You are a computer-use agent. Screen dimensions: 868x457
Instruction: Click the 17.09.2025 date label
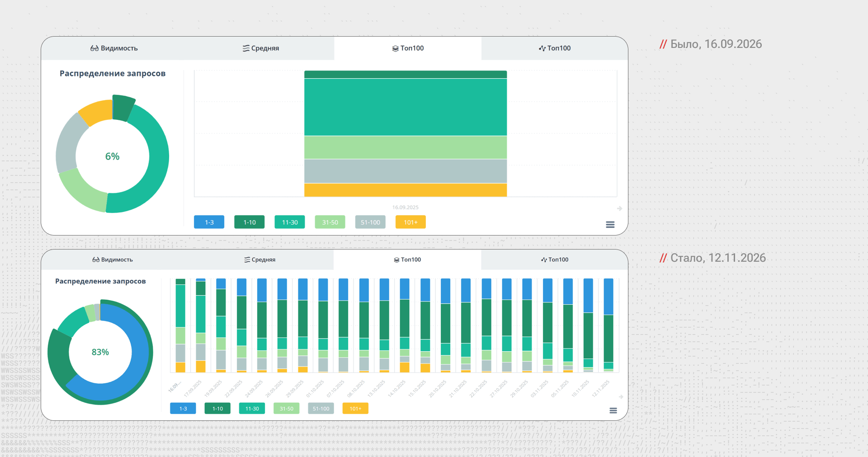pyautogui.click(x=193, y=388)
